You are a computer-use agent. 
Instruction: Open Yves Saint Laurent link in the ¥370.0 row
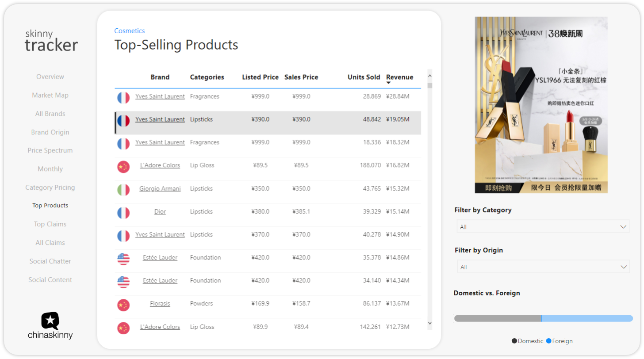click(160, 235)
